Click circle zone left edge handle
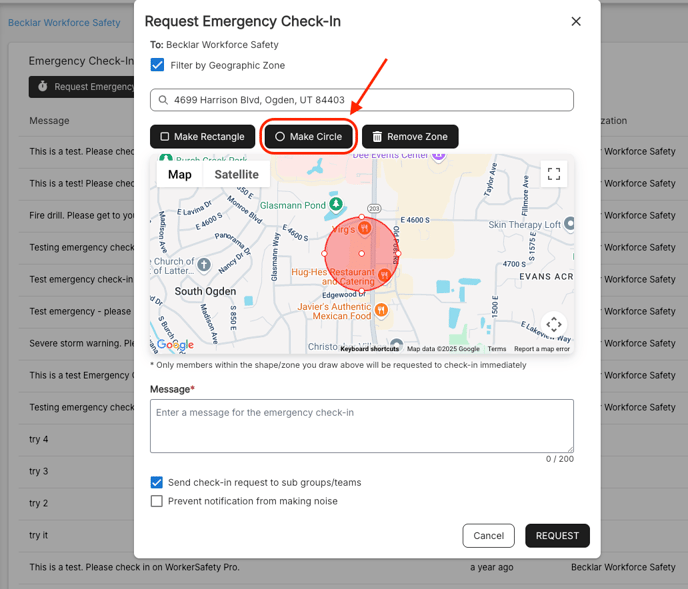Image resolution: width=688 pixels, height=589 pixels. (x=324, y=254)
